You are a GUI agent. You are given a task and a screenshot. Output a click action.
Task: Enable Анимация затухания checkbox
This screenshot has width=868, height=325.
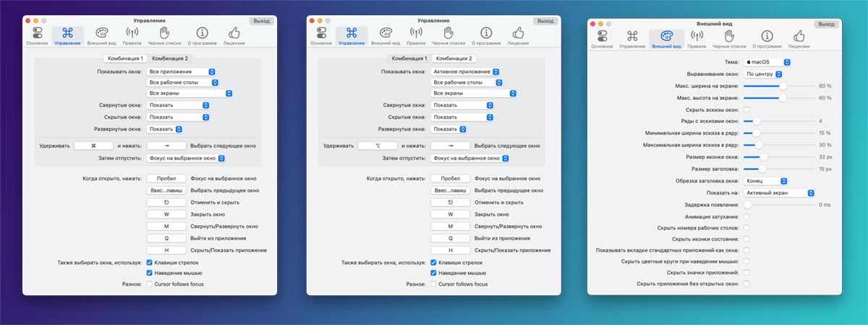coord(746,216)
